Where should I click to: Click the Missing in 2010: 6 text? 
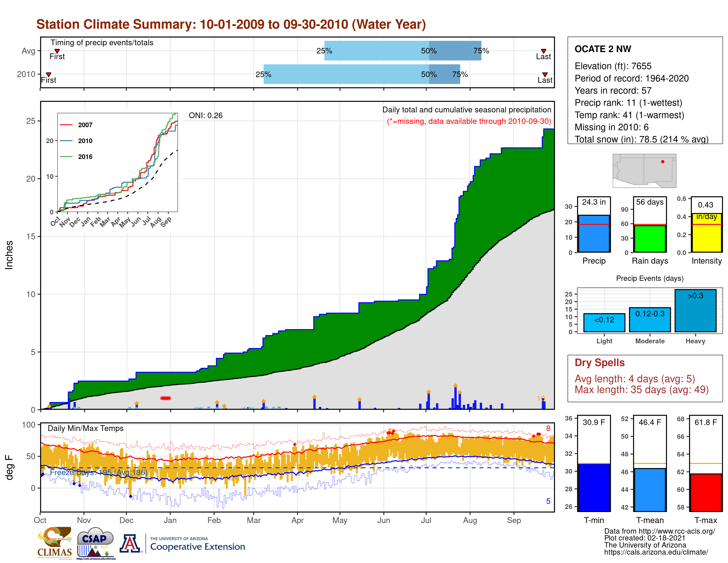click(611, 127)
